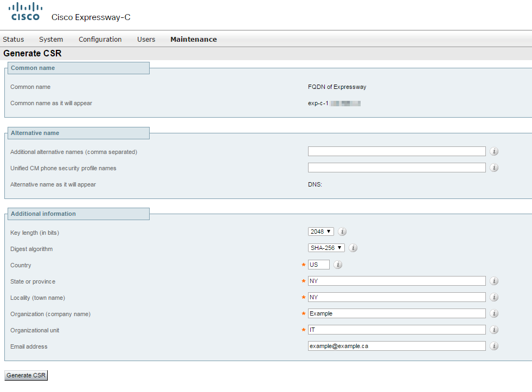Click info icon for Additional alternative names
Viewport: 532px width, 392px height.
[494, 151]
